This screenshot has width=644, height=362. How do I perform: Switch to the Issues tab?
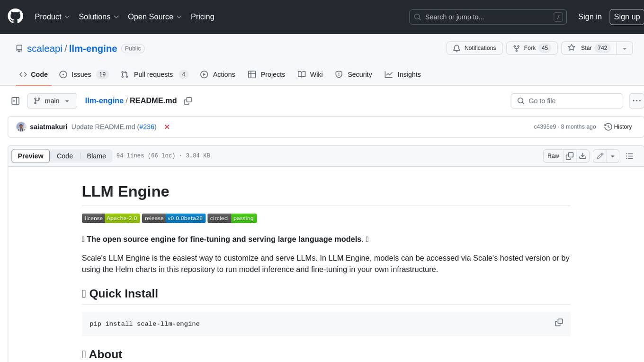point(84,74)
